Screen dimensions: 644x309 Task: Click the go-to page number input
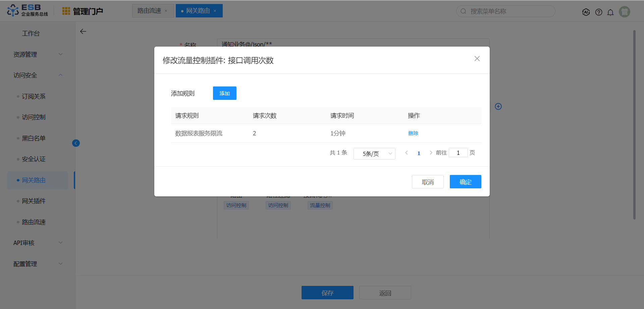(458, 153)
